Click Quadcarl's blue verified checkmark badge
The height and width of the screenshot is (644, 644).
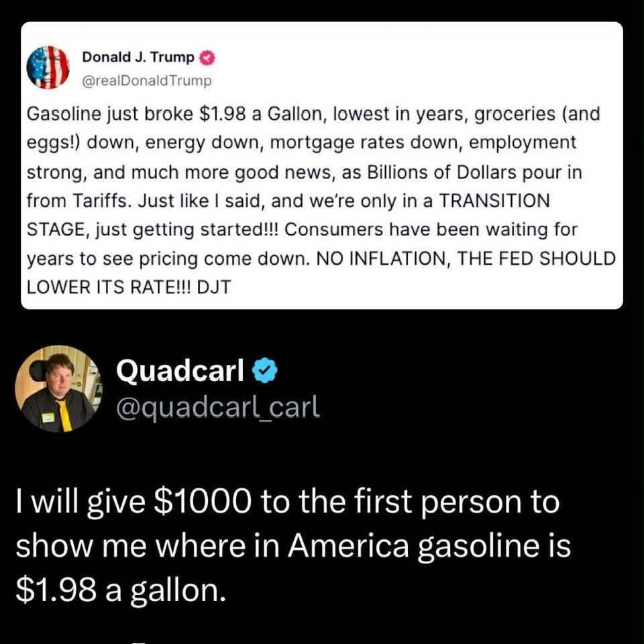264,370
